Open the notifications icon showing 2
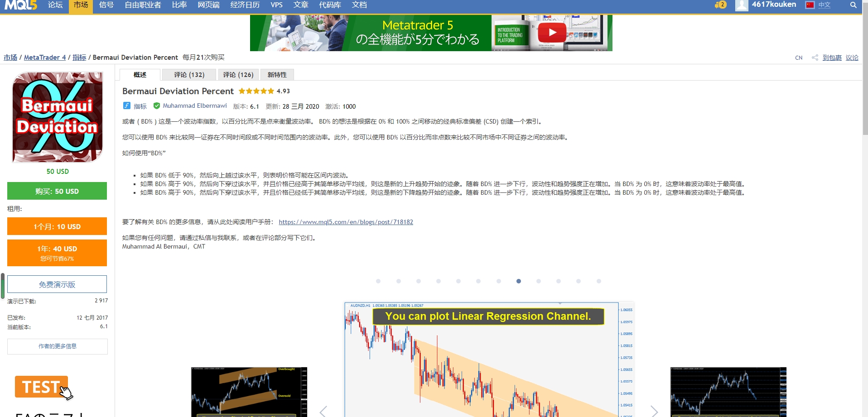The image size is (868, 417). click(720, 5)
